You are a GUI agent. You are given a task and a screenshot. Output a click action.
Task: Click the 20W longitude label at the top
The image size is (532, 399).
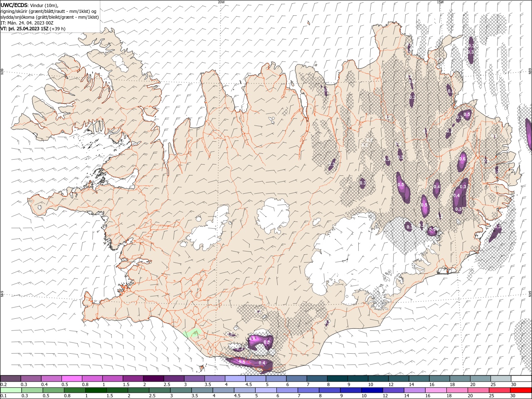[221, 2]
